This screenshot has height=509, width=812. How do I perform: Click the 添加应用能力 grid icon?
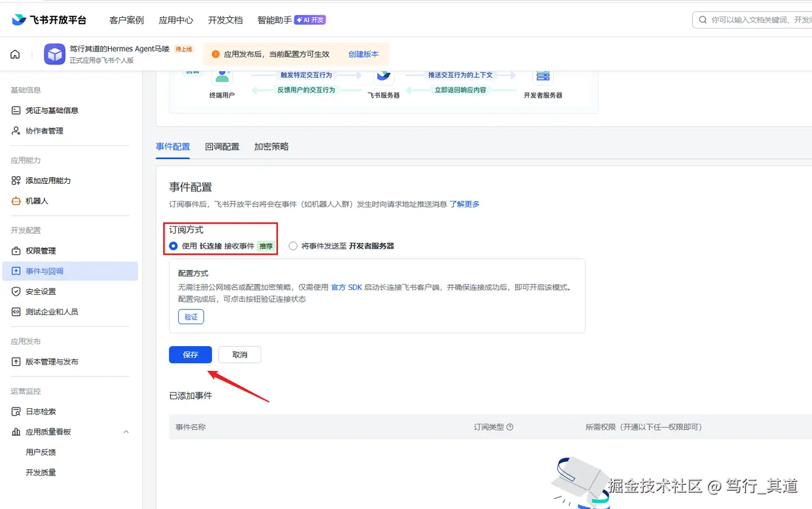(x=16, y=181)
